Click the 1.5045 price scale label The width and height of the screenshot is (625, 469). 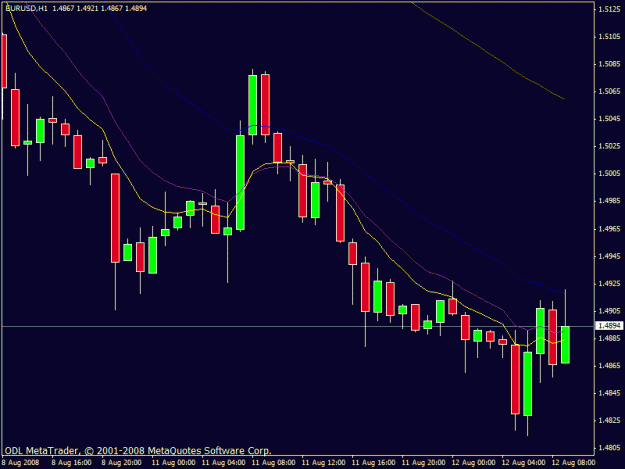[x=609, y=119]
